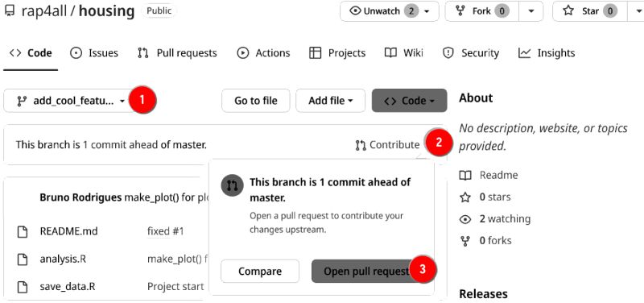This screenshot has height=303, width=644.
Task: Click the repository icon beside rap4all
Action: (x=9, y=11)
